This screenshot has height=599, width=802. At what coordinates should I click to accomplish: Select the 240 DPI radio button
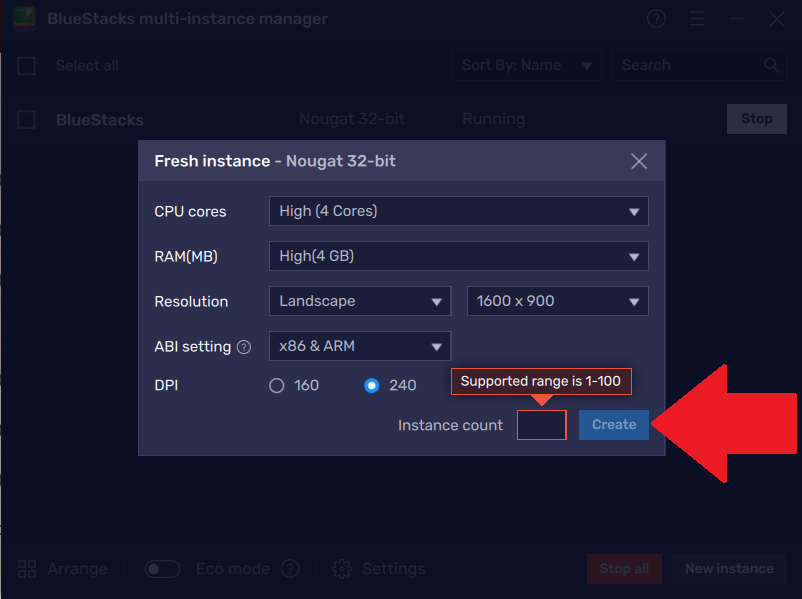372,385
